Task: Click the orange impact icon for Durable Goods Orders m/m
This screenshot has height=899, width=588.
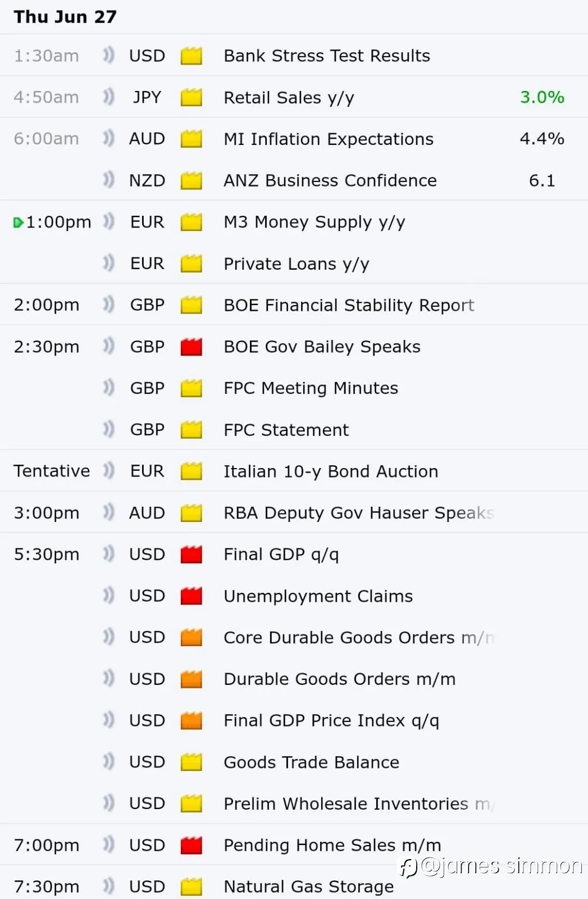Action: pyautogui.click(x=191, y=679)
